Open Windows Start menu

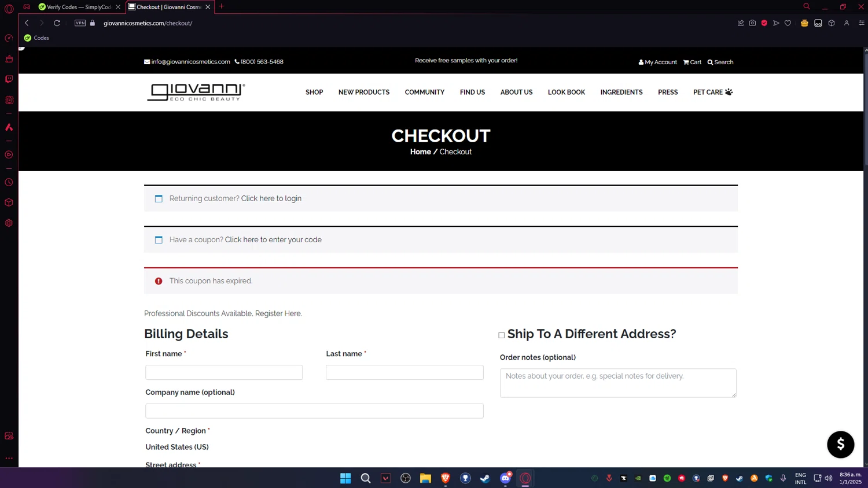(345, 478)
